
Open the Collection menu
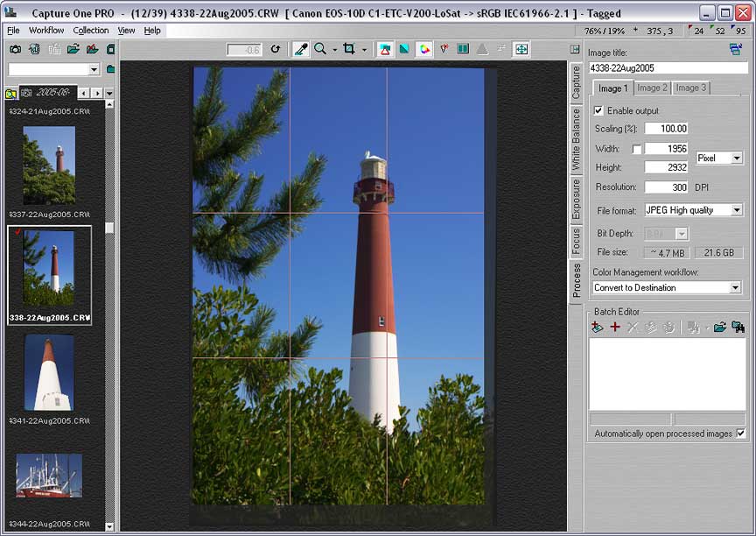[x=91, y=31]
